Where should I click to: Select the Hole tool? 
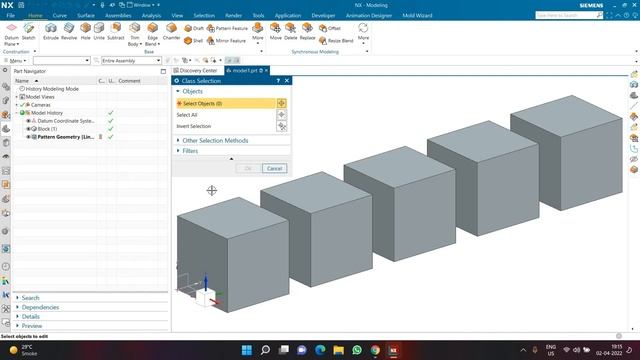click(85, 32)
